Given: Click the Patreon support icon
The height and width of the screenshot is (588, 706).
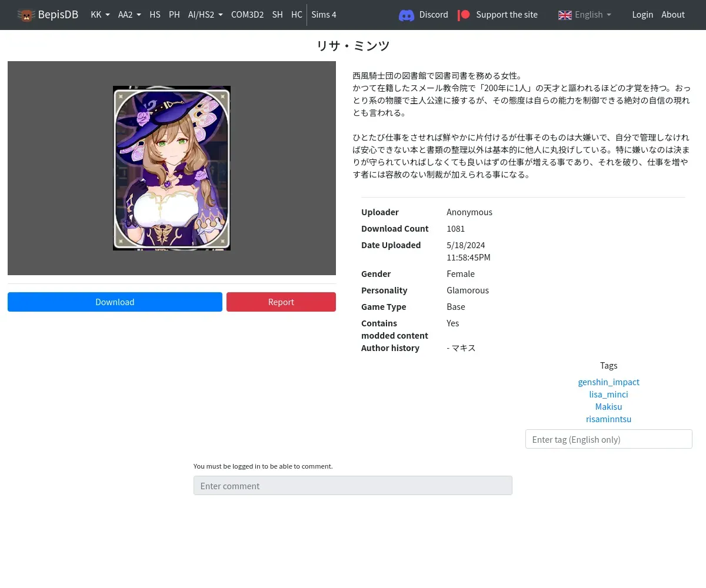Looking at the screenshot, I should coord(464,15).
